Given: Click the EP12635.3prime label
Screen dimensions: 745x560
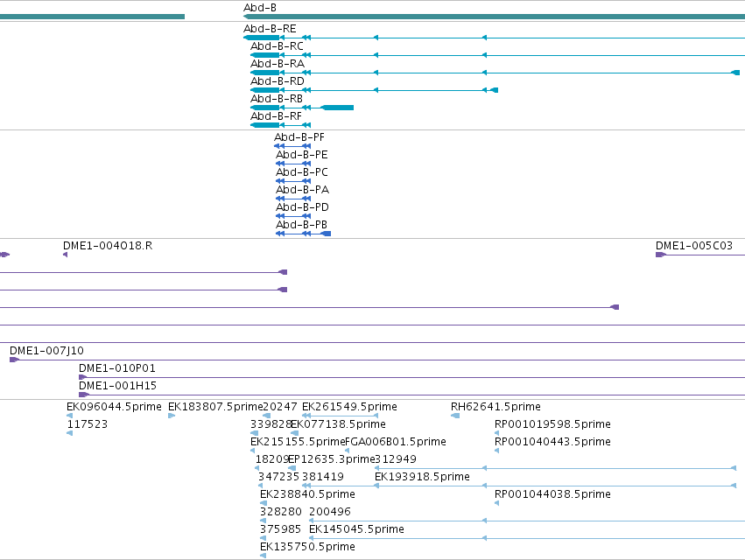Looking at the screenshot, I should [x=332, y=459].
